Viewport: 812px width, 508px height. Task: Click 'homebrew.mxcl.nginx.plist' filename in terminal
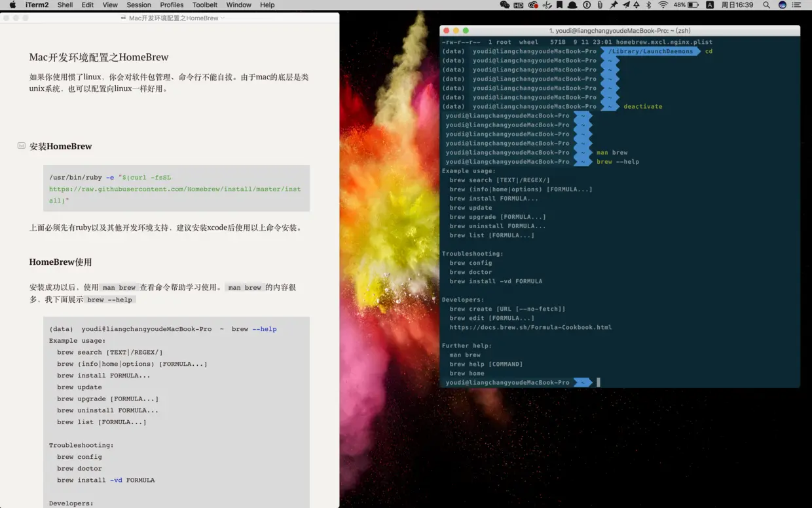click(664, 42)
